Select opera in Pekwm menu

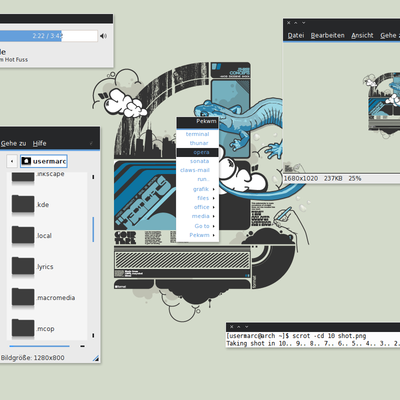click(x=197, y=152)
